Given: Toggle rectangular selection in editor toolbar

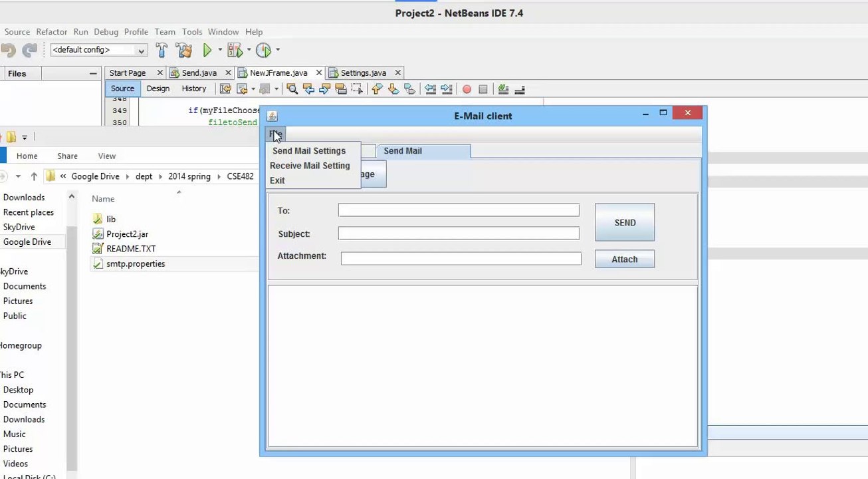Looking at the screenshot, I should tap(357, 89).
